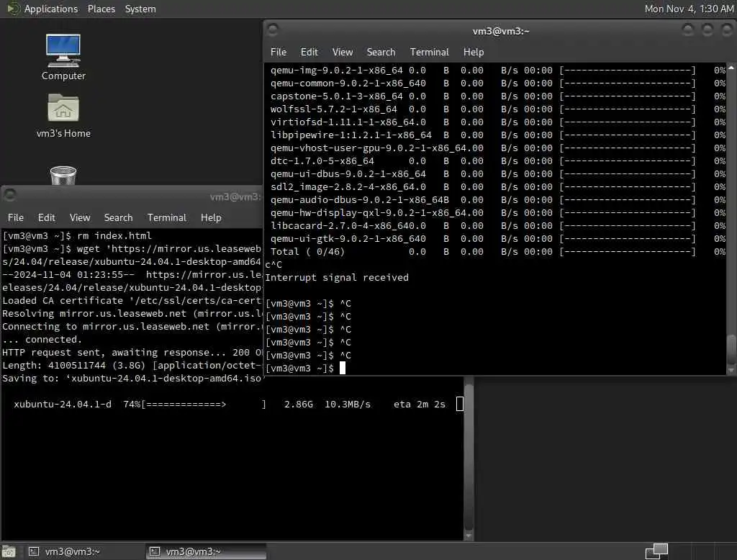This screenshot has width=737, height=560.
Task: Click the workspace switcher in bottom panel
Action: 656,551
